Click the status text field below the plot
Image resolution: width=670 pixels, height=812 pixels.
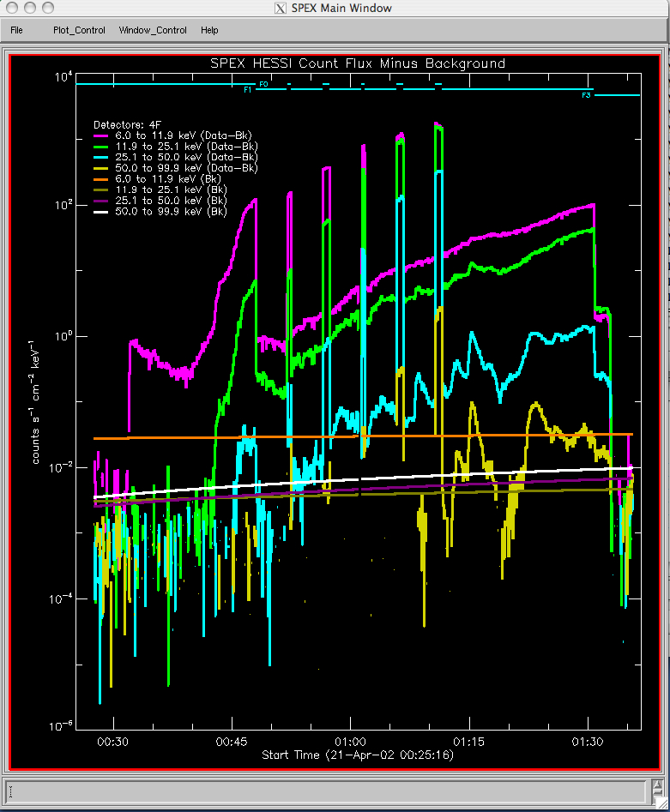pos(326,789)
